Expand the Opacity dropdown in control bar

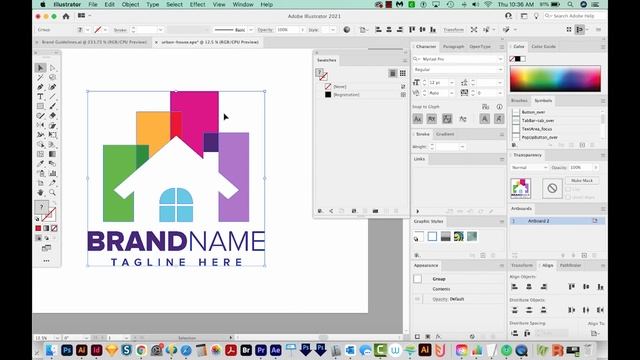[302, 30]
